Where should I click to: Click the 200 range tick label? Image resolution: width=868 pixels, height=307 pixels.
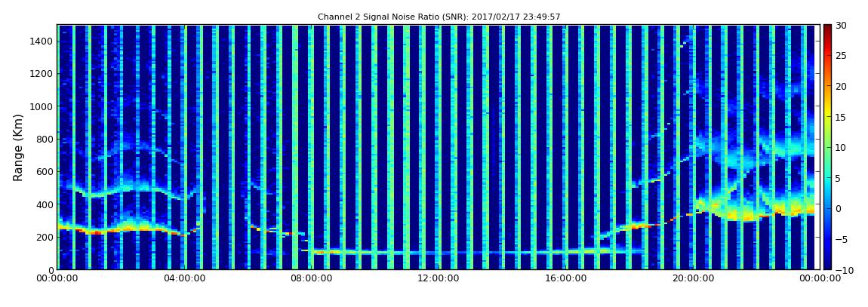click(45, 237)
